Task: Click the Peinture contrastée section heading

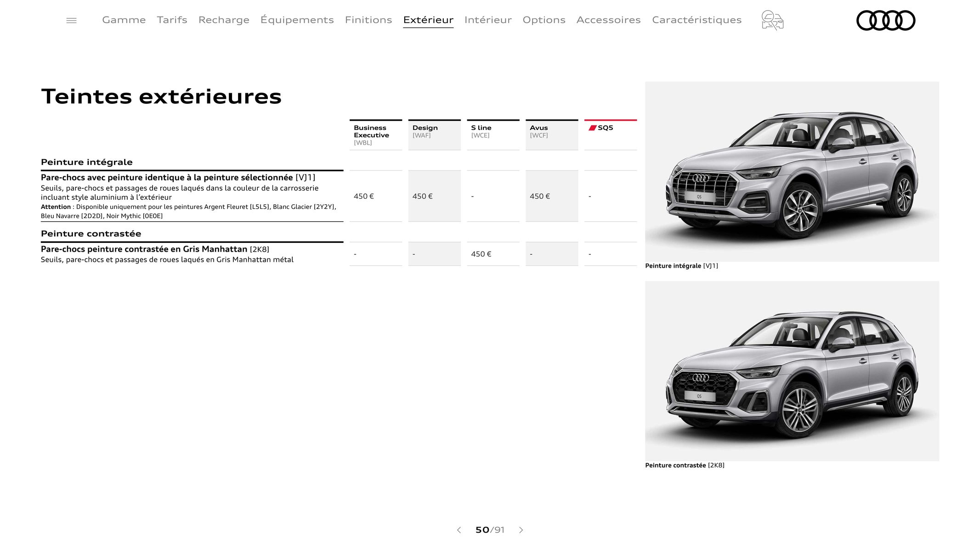Action: click(91, 234)
